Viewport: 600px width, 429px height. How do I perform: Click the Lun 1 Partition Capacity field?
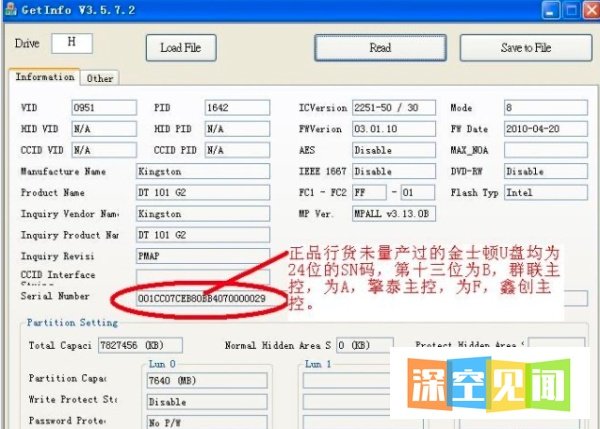pos(346,380)
